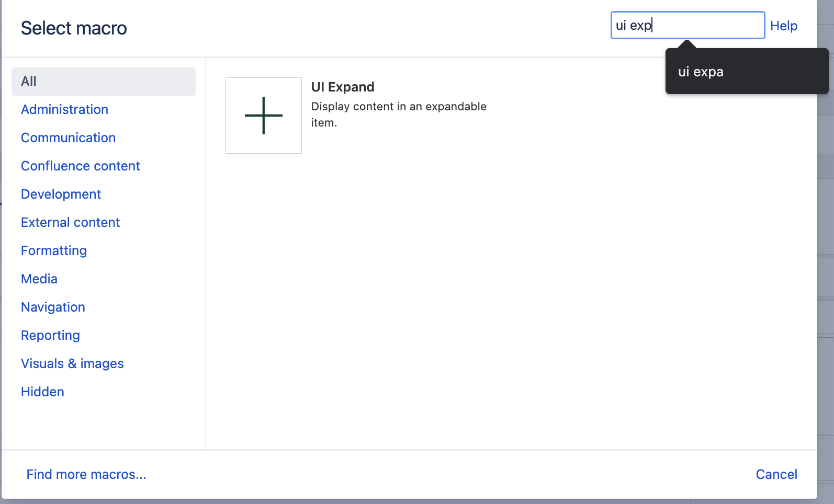Filter by Administration category
The width and height of the screenshot is (834, 504).
(x=65, y=109)
